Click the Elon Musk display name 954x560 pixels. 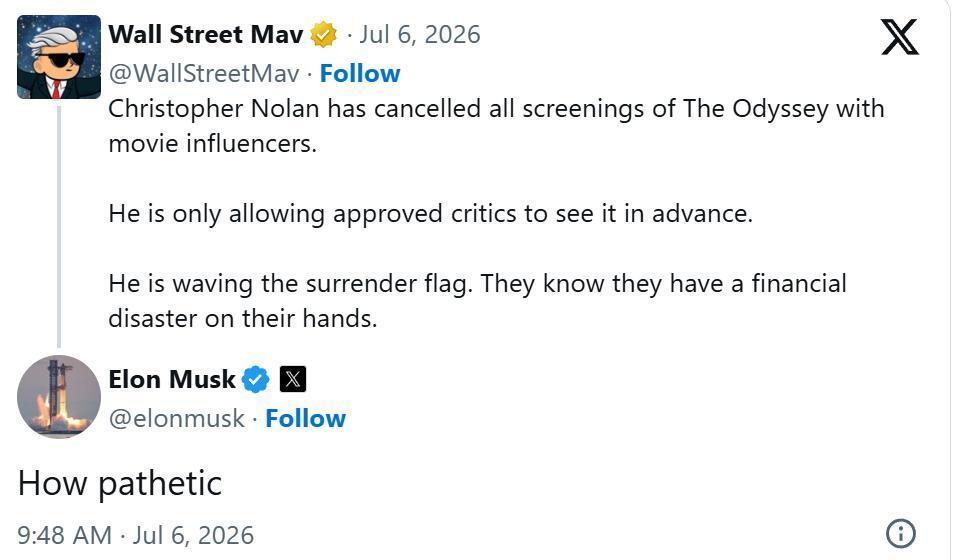pyautogui.click(x=172, y=380)
